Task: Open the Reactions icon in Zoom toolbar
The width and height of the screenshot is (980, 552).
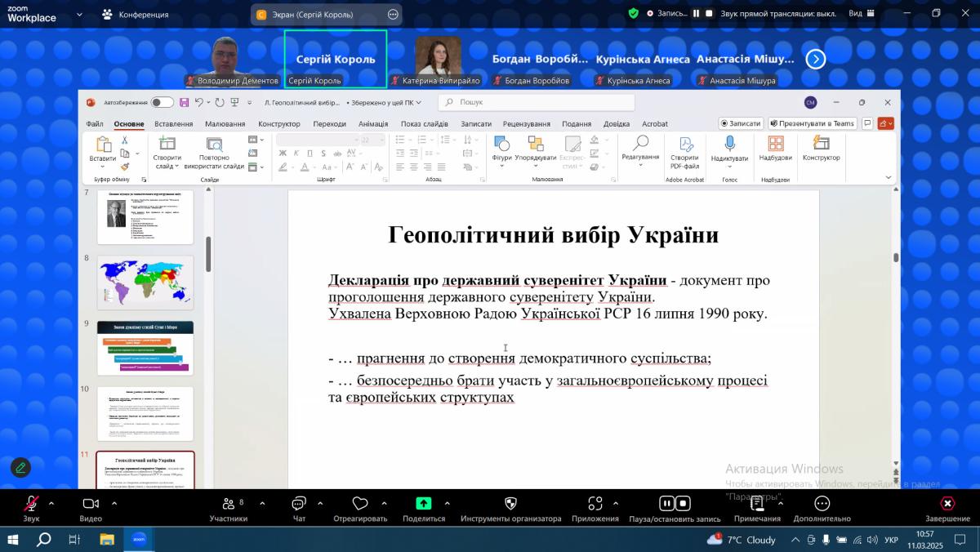Action: [360, 504]
